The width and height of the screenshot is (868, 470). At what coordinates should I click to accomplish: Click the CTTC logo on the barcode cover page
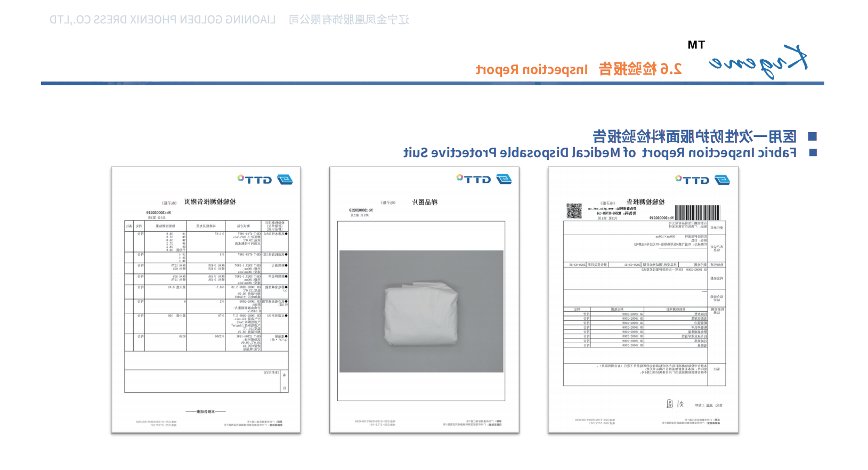(x=702, y=180)
